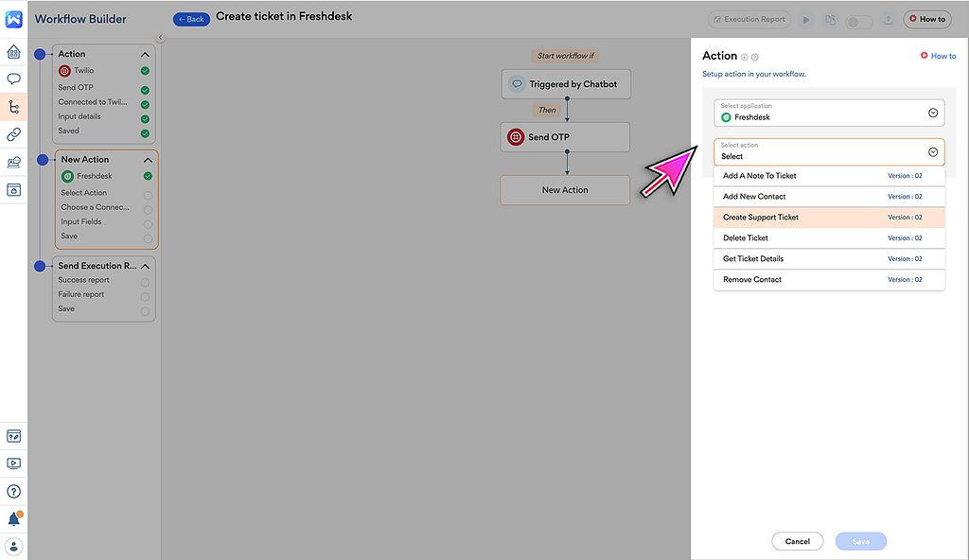Click the Success report status circle
This screenshot has width=969, height=560.
(145, 283)
